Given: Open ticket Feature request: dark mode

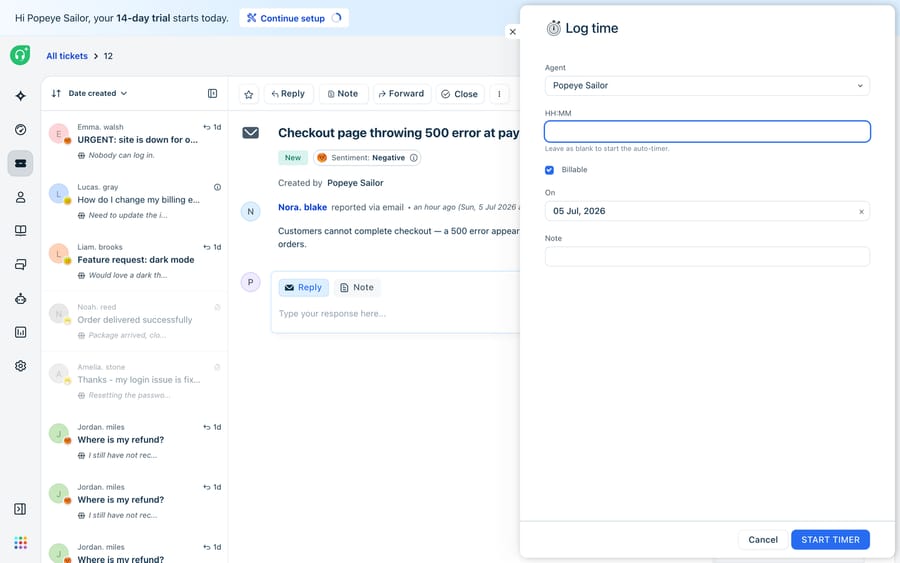Looking at the screenshot, I should click(135, 261).
